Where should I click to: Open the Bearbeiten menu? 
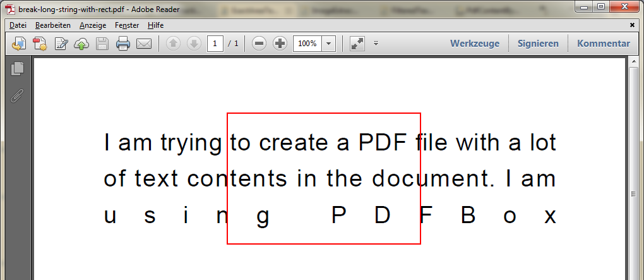point(53,25)
